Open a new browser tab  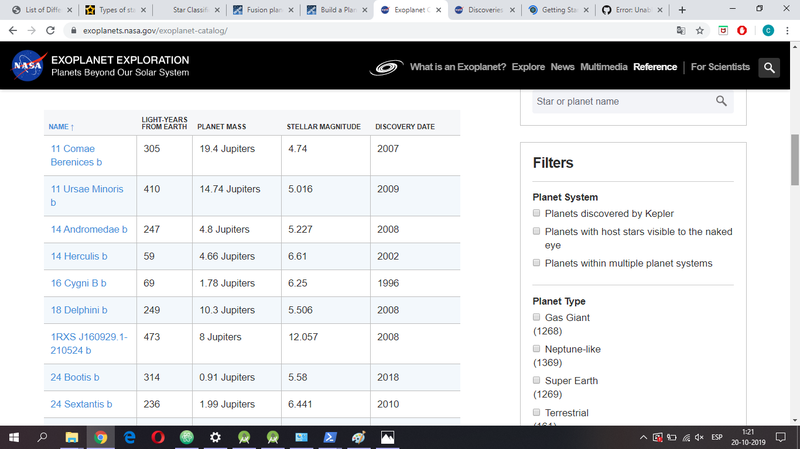tap(681, 10)
